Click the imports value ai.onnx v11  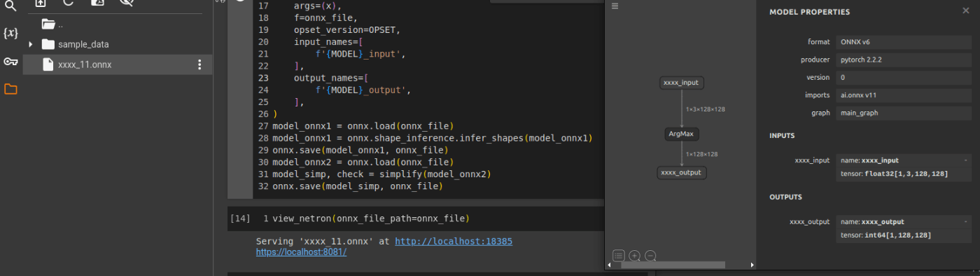pos(903,95)
